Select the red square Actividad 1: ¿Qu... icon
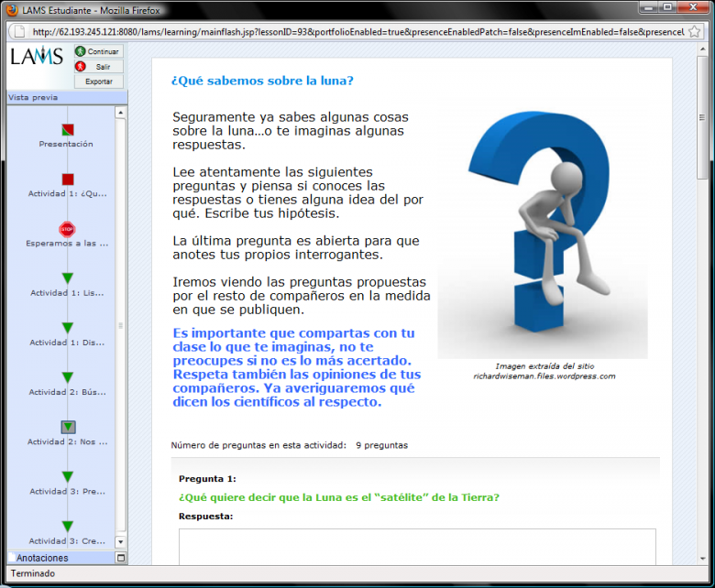The width and height of the screenshot is (715, 588). coord(68,180)
